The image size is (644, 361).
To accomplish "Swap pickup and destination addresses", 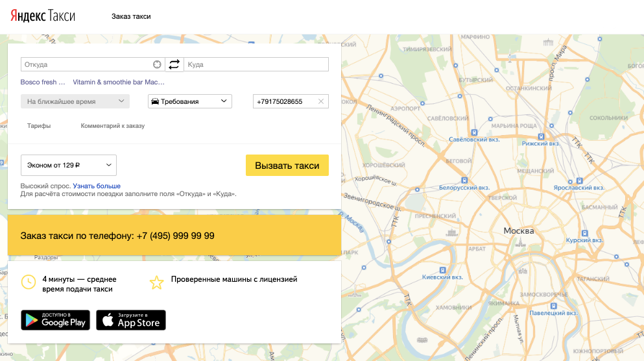I will point(174,64).
